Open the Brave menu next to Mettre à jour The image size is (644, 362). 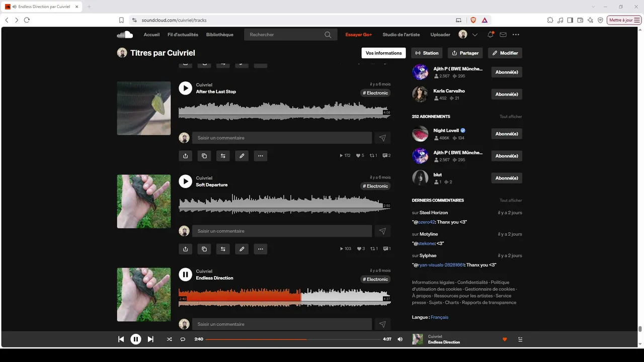point(637,20)
